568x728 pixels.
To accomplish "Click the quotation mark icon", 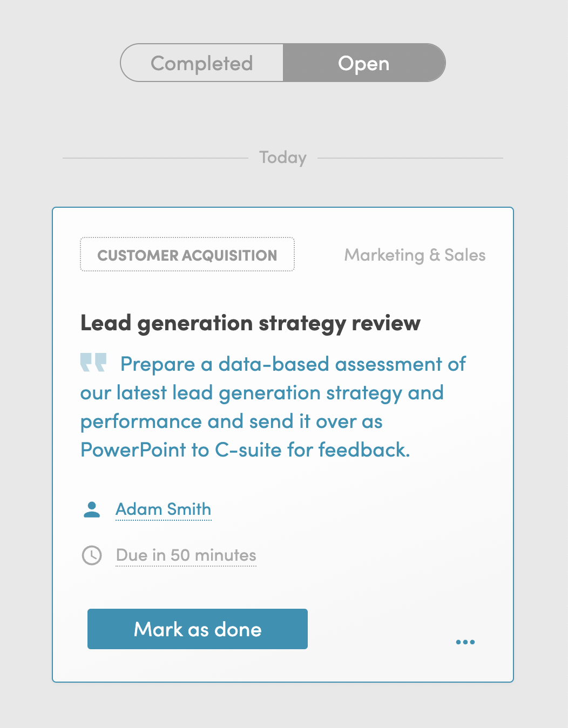I will tap(93, 363).
